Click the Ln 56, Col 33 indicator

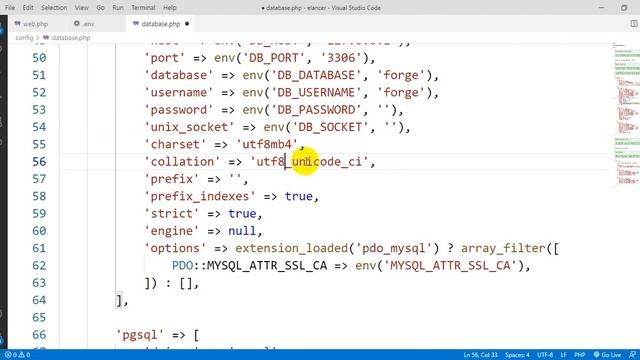point(480,355)
